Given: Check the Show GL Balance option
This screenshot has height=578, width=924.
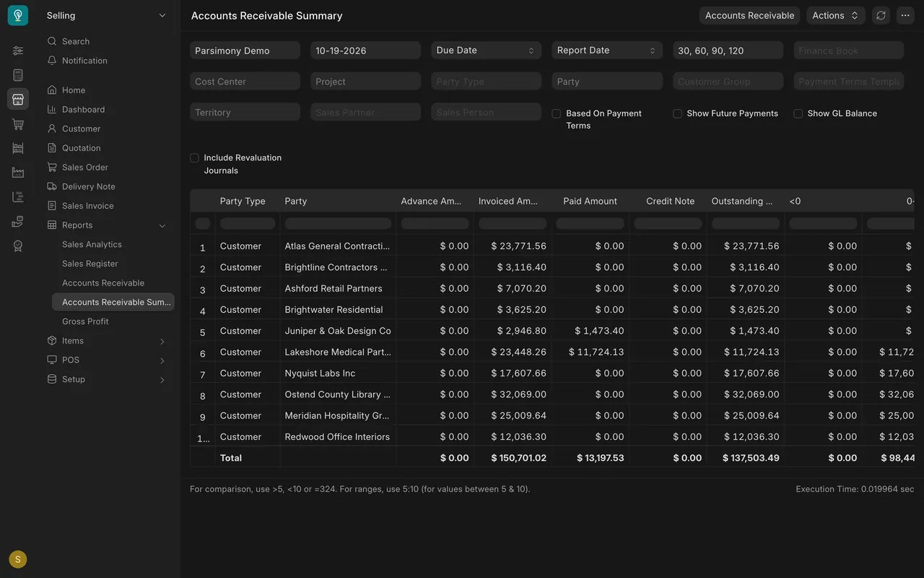Looking at the screenshot, I should pyautogui.click(x=798, y=113).
